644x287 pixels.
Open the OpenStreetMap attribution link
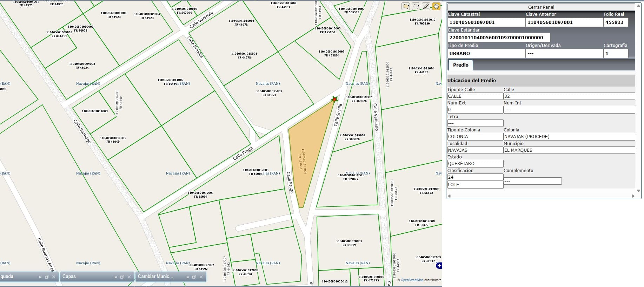point(412,280)
